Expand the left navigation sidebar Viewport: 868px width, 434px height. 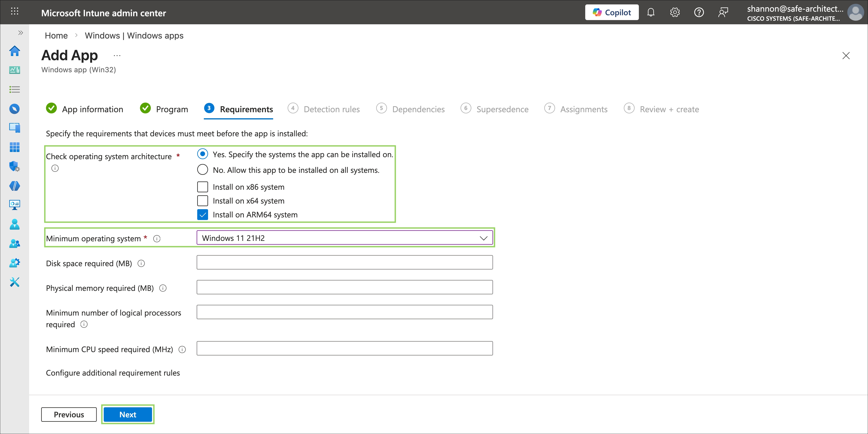(x=20, y=33)
